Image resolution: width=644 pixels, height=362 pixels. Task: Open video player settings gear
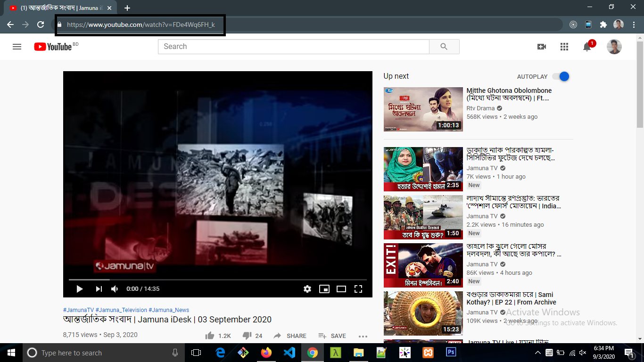pyautogui.click(x=307, y=289)
